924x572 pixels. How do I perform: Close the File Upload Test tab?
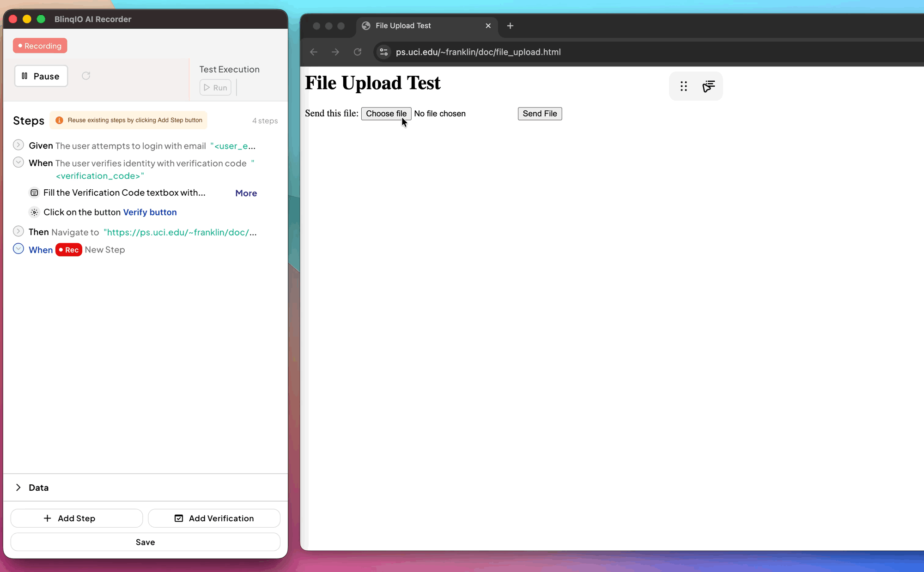pos(488,26)
